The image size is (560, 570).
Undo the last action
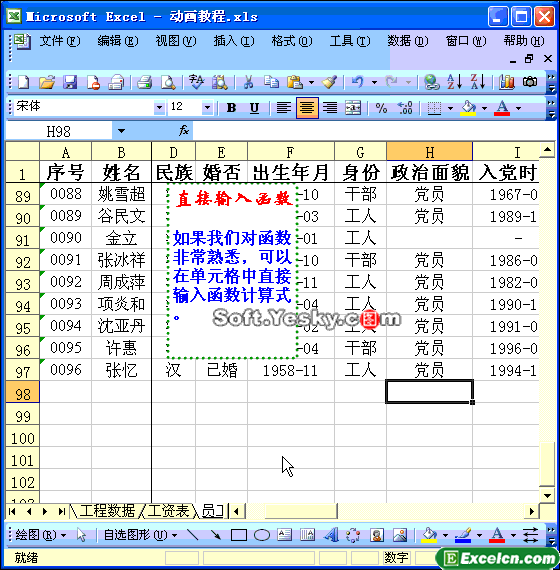(x=358, y=82)
